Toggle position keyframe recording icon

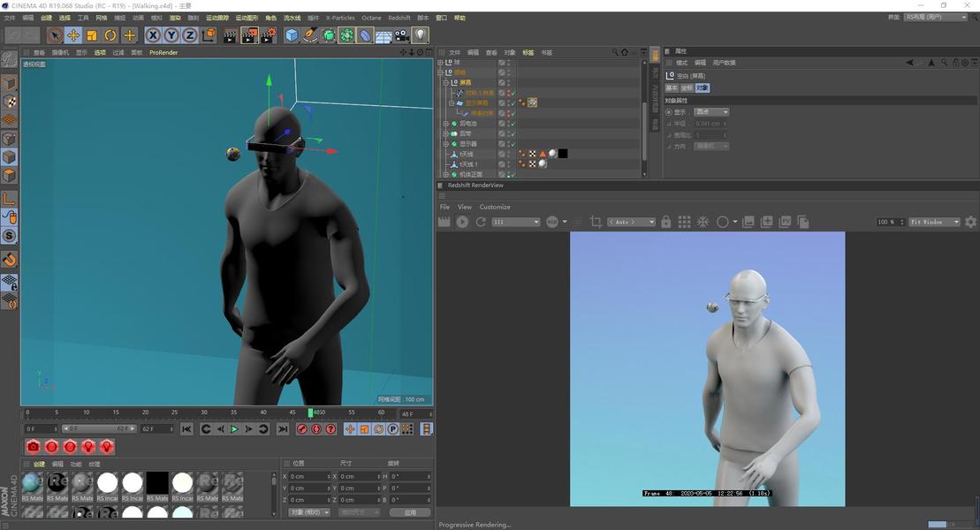tap(350, 428)
